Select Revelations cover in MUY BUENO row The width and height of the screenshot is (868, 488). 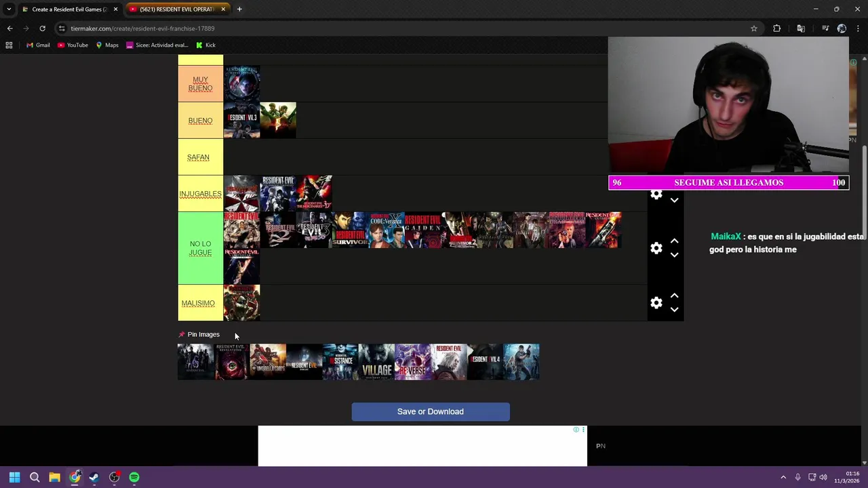(241, 84)
